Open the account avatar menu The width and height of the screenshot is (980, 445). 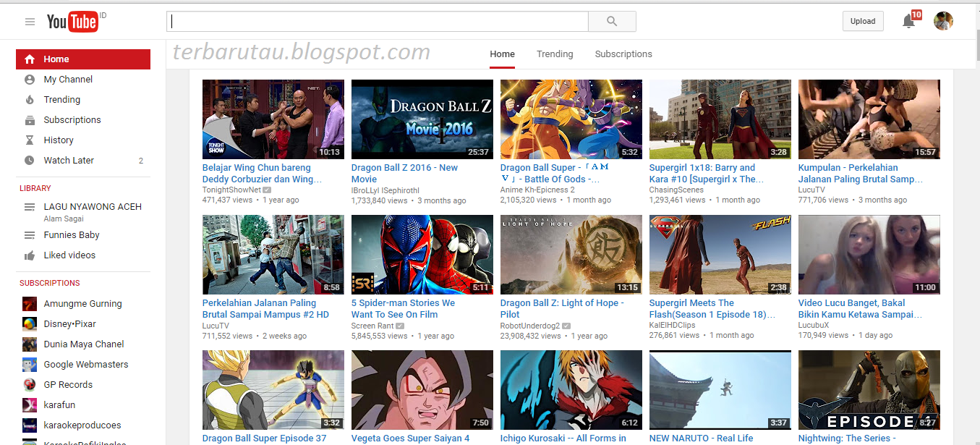[x=943, y=21]
